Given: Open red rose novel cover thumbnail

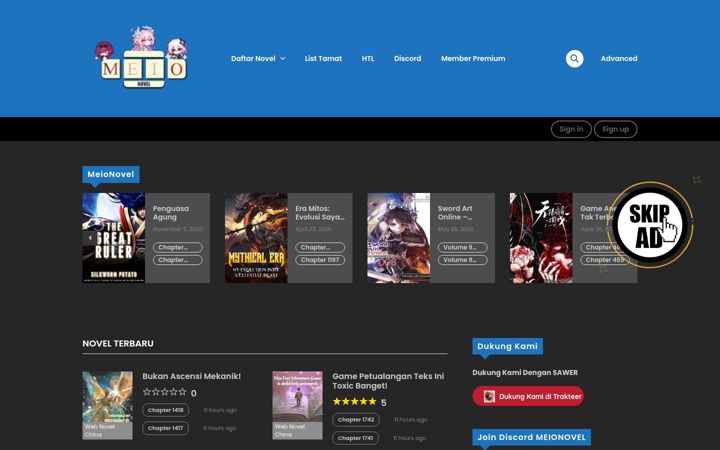Looking at the screenshot, I should pos(541,237).
